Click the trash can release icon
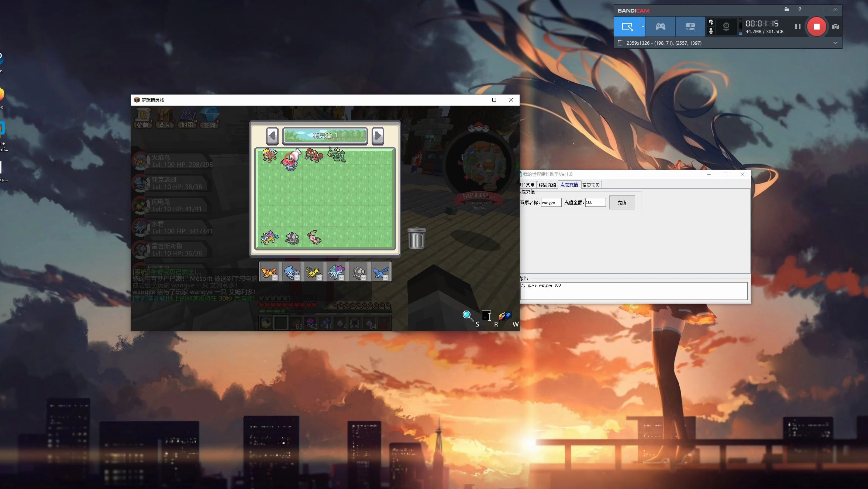The height and width of the screenshot is (489, 868). tap(416, 238)
